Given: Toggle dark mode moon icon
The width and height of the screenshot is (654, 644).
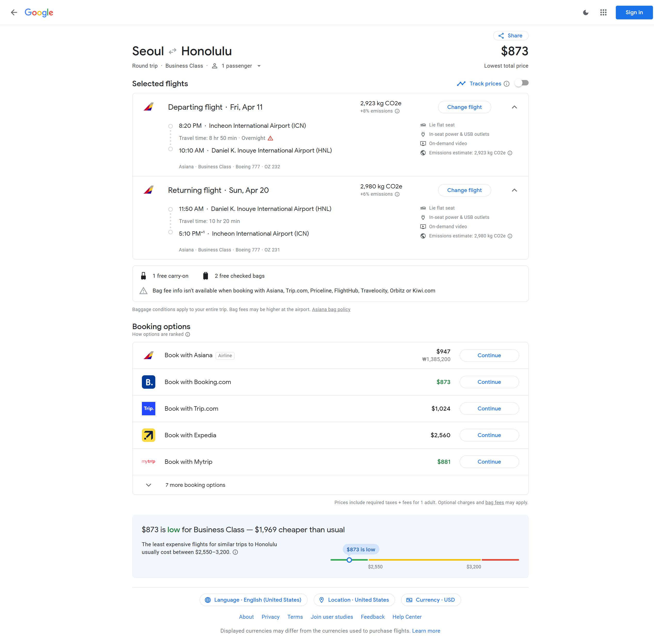Looking at the screenshot, I should click(x=585, y=12).
